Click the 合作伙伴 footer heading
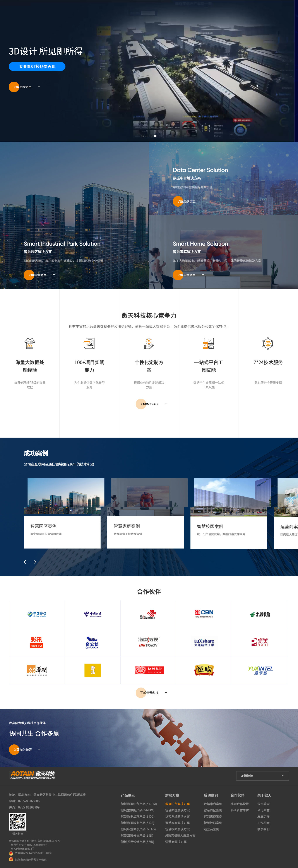Image resolution: width=298 pixels, height=868 pixels. coord(238,795)
